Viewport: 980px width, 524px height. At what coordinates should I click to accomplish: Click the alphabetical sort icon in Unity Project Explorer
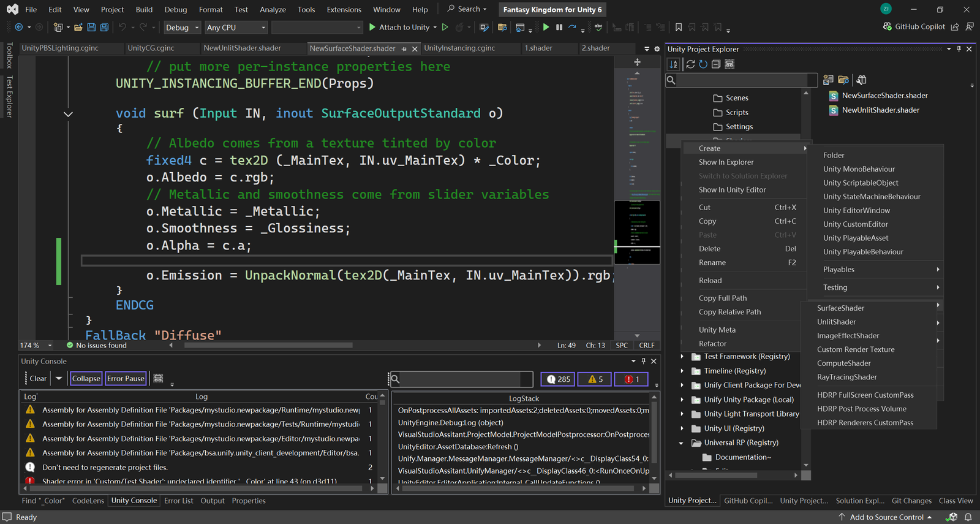click(674, 64)
